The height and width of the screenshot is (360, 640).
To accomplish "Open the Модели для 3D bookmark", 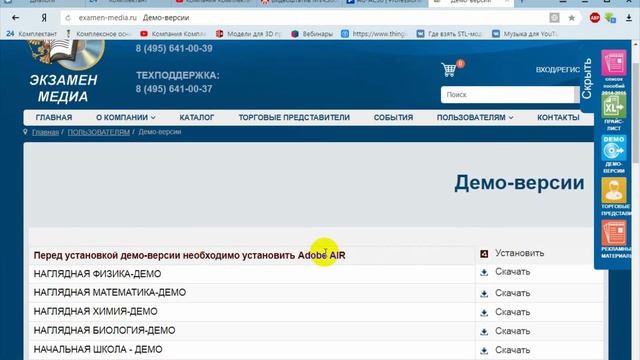I will [249, 33].
